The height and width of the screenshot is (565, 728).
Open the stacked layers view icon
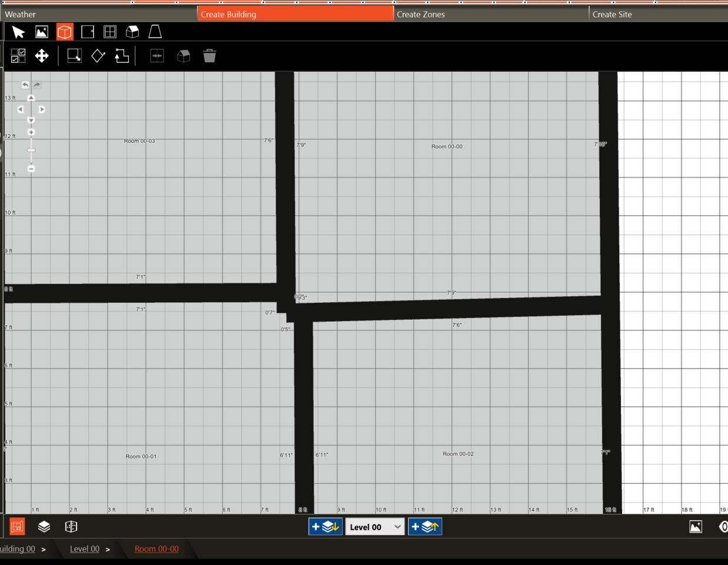(44, 527)
